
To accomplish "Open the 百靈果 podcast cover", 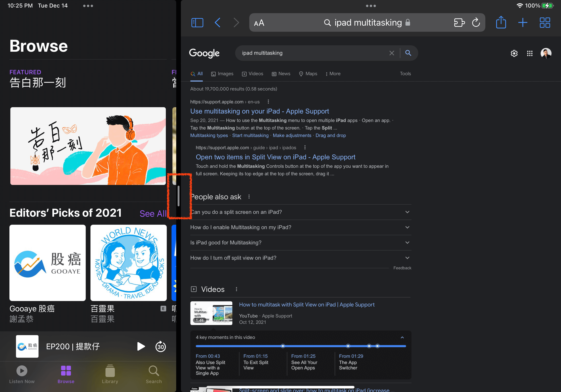I will [x=129, y=263].
